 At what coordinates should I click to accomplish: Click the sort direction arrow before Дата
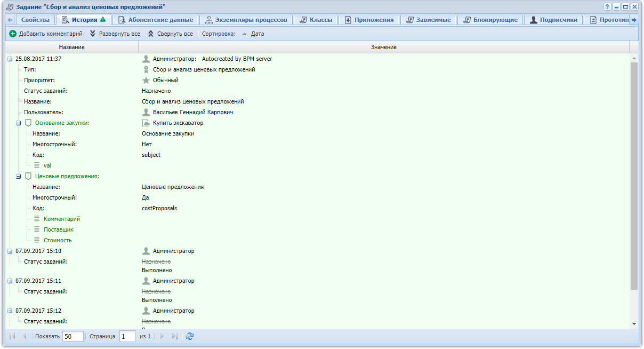click(245, 34)
